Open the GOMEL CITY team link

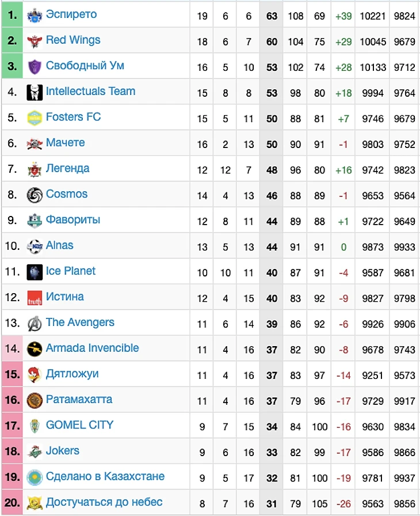(x=79, y=425)
